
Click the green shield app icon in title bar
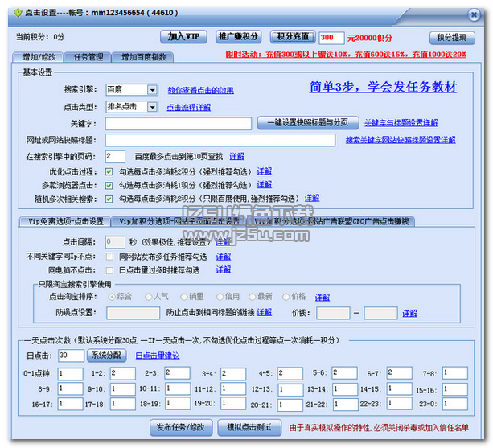(18, 13)
